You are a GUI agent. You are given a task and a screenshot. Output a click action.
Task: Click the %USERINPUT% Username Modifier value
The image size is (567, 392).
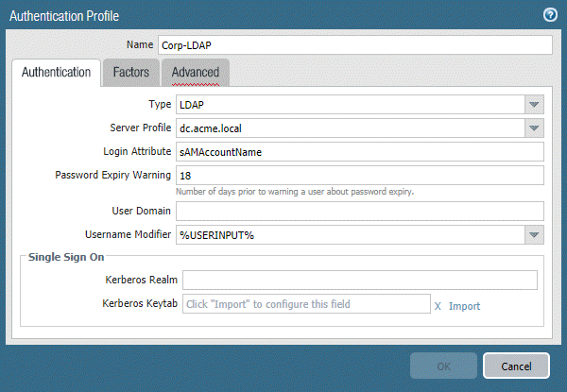point(217,235)
